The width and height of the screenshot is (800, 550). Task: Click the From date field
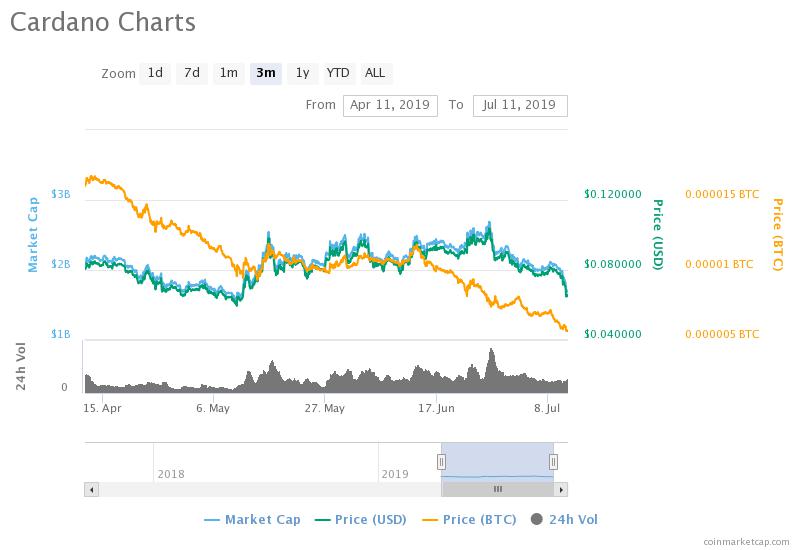point(390,105)
